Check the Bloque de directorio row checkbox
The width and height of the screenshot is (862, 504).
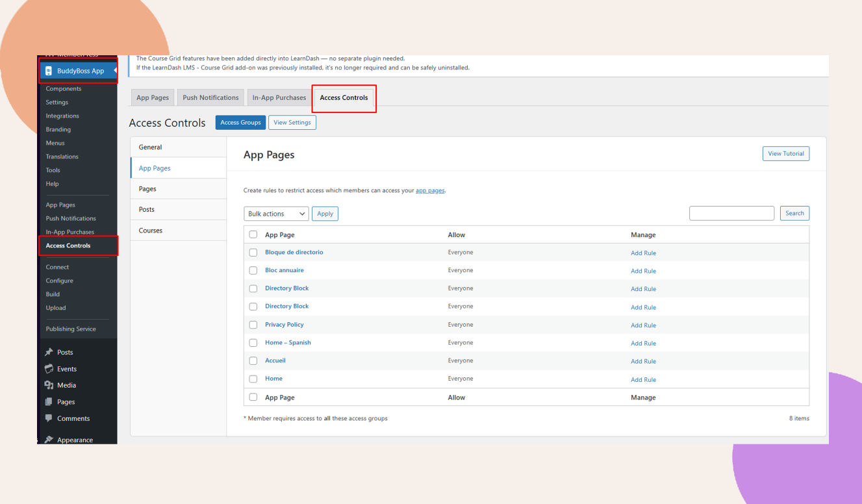click(253, 253)
